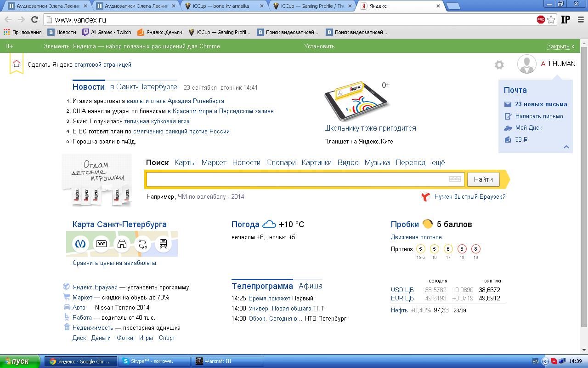
Task: Click the compose letter pencil icon
Action: (x=508, y=116)
